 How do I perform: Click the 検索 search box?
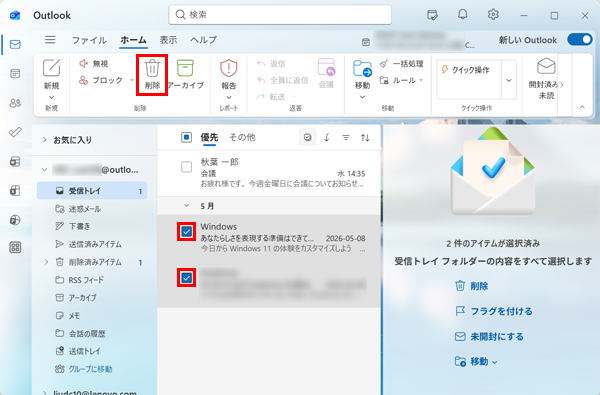click(x=280, y=15)
